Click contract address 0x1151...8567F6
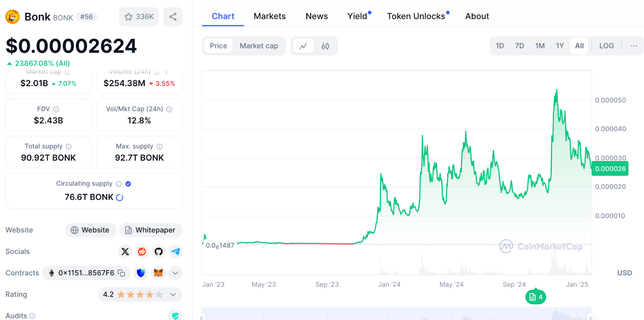This screenshot has height=320, width=644. (x=86, y=273)
